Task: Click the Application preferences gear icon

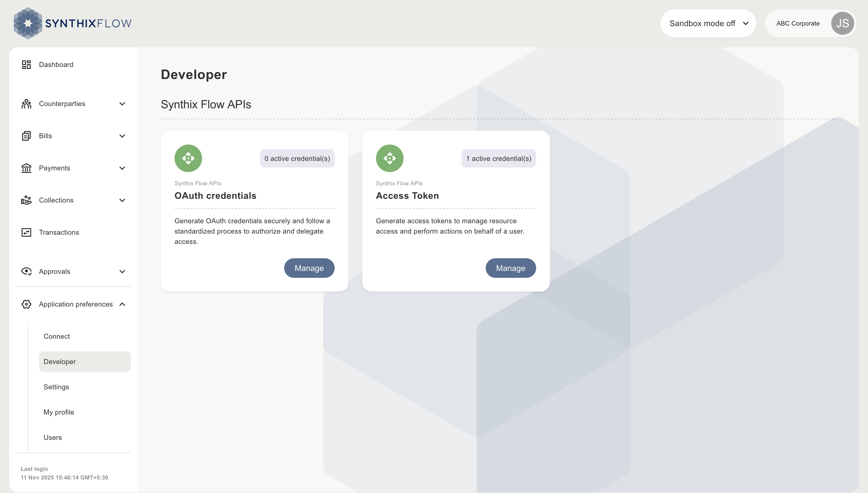Action: (26, 304)
